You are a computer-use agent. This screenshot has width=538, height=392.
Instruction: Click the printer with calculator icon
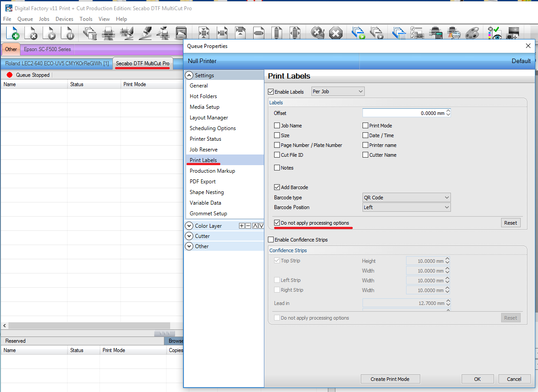(x=436, y=33)
